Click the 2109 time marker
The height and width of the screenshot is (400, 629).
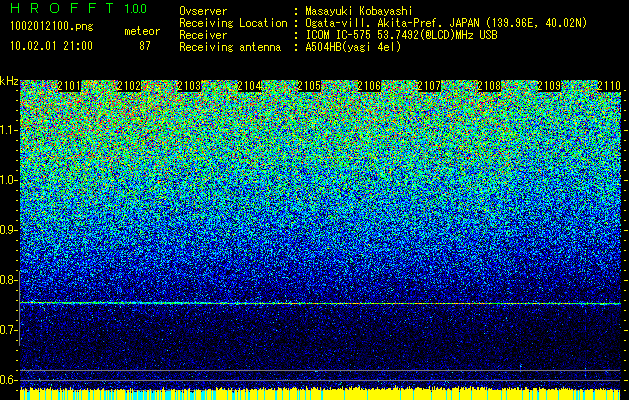click(549, 86)
